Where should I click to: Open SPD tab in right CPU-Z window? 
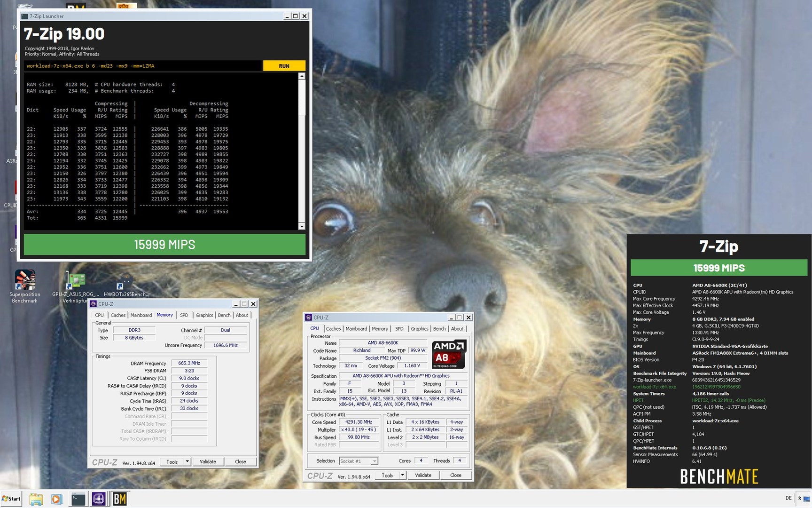click(399, 329)
